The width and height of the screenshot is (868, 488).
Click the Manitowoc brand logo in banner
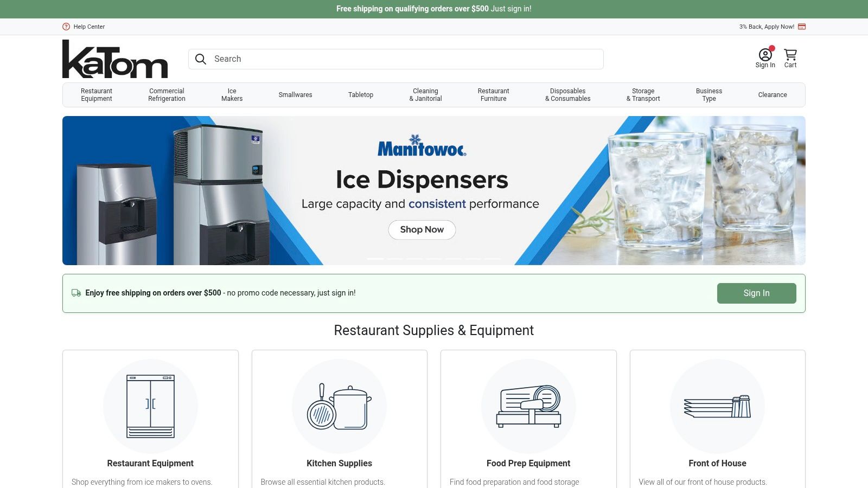point(422,145)
